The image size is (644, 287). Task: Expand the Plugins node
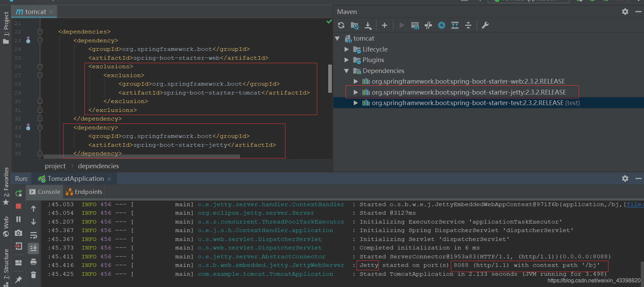tap(347, 60)
